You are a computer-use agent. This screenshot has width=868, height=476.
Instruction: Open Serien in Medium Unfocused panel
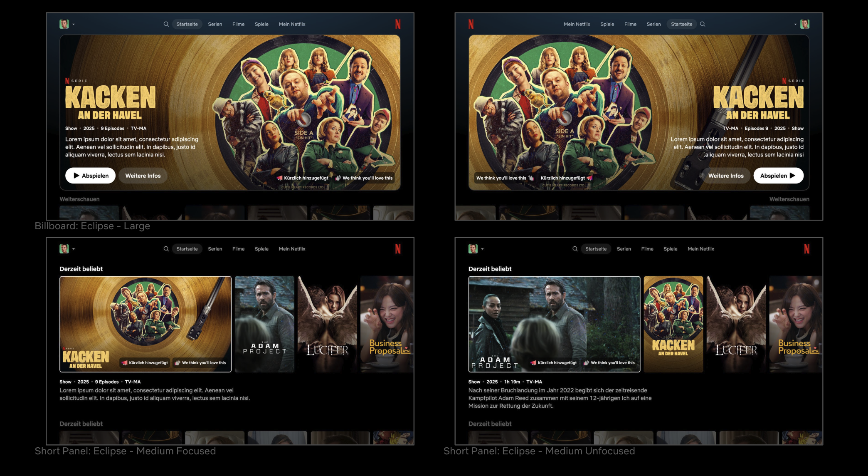click(624, 249)
